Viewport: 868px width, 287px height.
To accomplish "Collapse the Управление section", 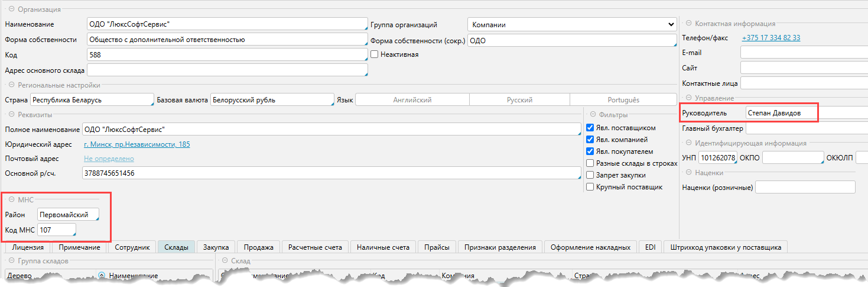I will click(688, 98).
